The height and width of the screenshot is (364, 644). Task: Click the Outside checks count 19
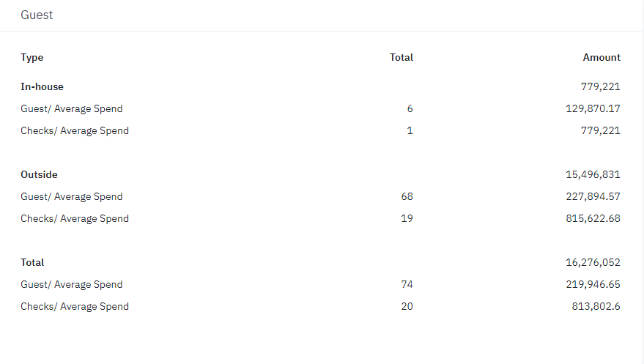tap(407, 218)
